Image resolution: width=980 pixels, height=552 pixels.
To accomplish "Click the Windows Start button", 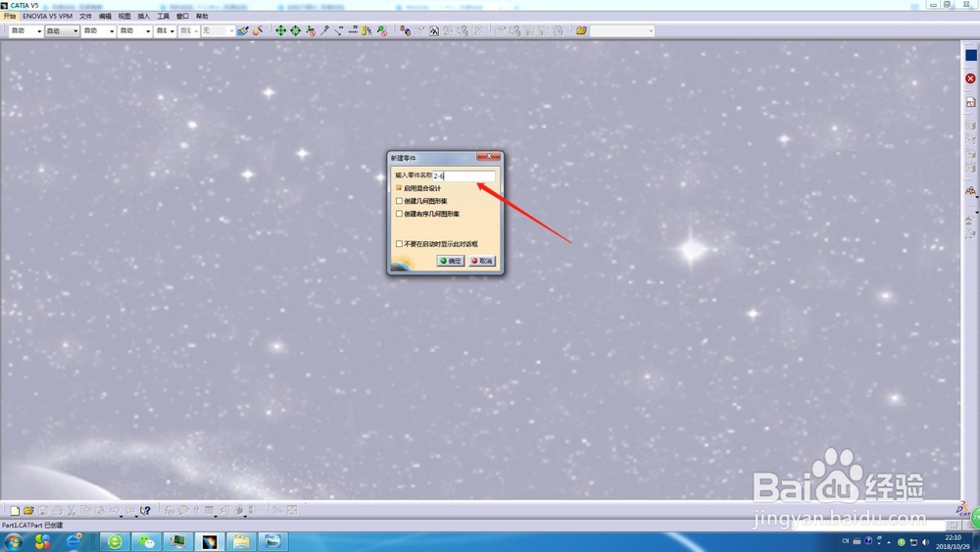I will coord(13,541).
